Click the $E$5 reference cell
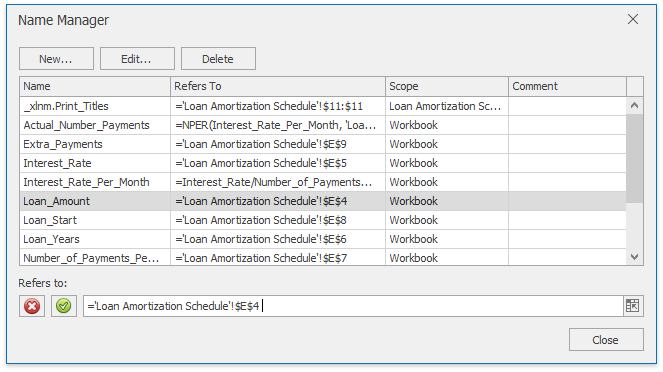This screenshot has width=663, height=372. click(x=278, y=163)
